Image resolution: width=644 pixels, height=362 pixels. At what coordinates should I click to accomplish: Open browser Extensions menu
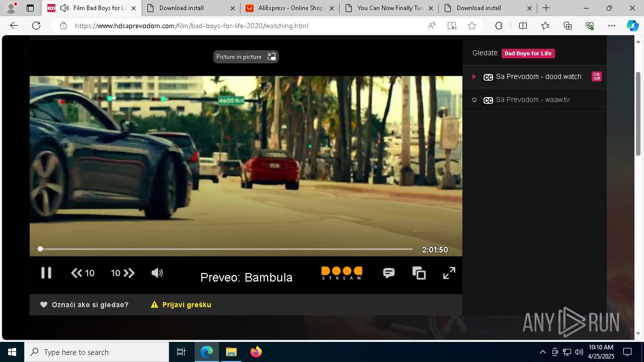coord(499,26)
